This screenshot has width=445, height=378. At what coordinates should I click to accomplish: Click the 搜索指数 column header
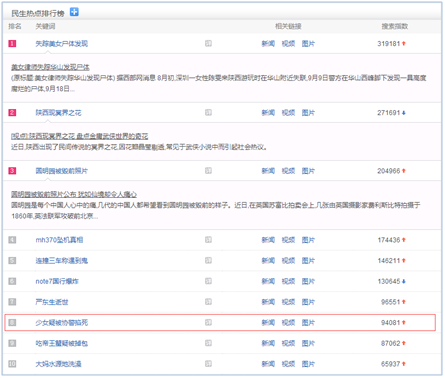(395, 26)
